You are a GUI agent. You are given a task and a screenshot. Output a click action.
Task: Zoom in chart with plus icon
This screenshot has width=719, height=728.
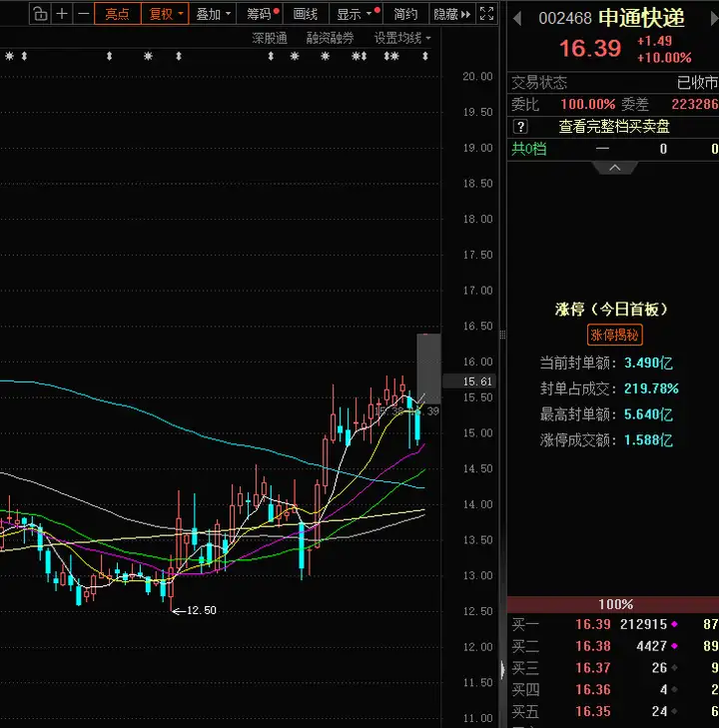pos(62,14)
